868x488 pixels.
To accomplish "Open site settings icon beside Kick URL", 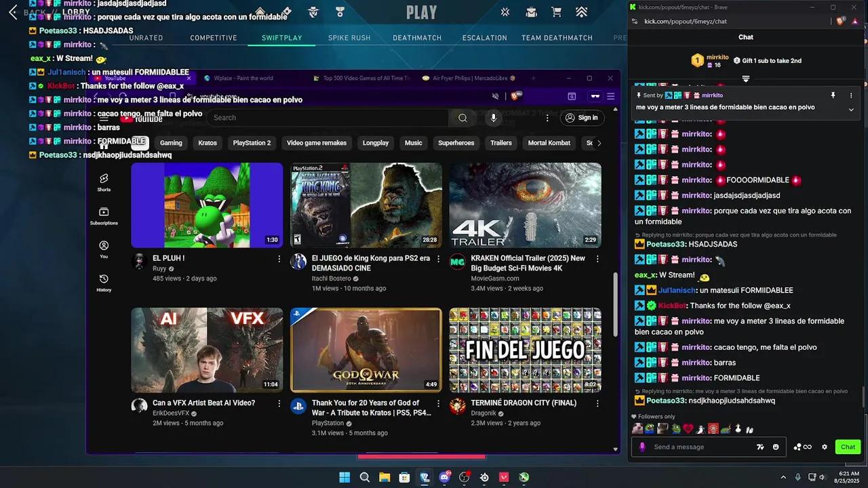I will (x=634, y=22).
